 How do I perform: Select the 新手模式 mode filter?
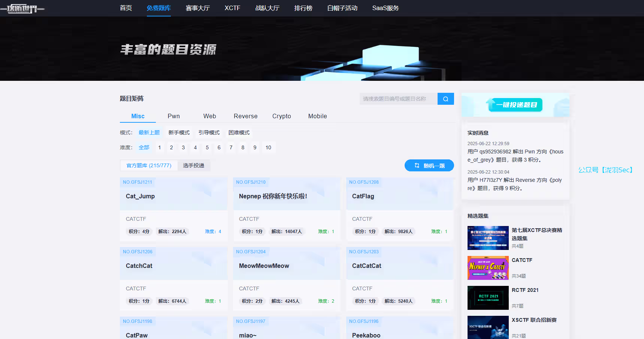[x=179, y=132]
